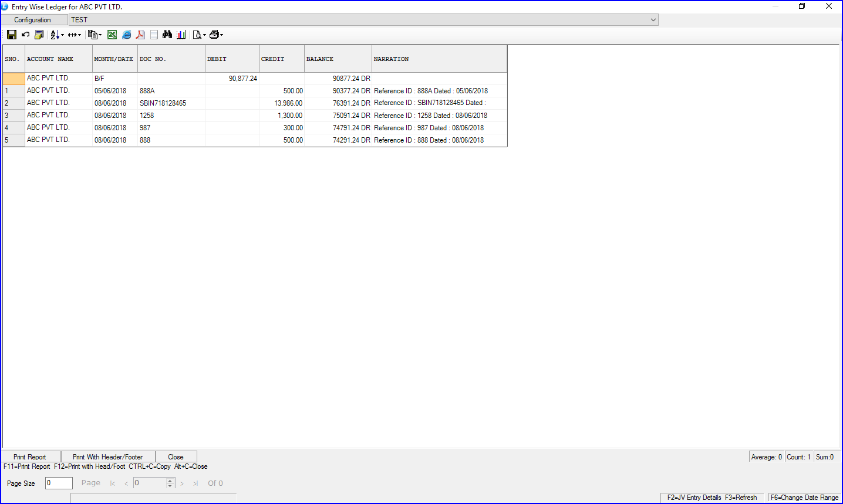Viewport: 843px width, 504px height.
Task: Click the page number down stepper arrow
Action: [170, 486]
